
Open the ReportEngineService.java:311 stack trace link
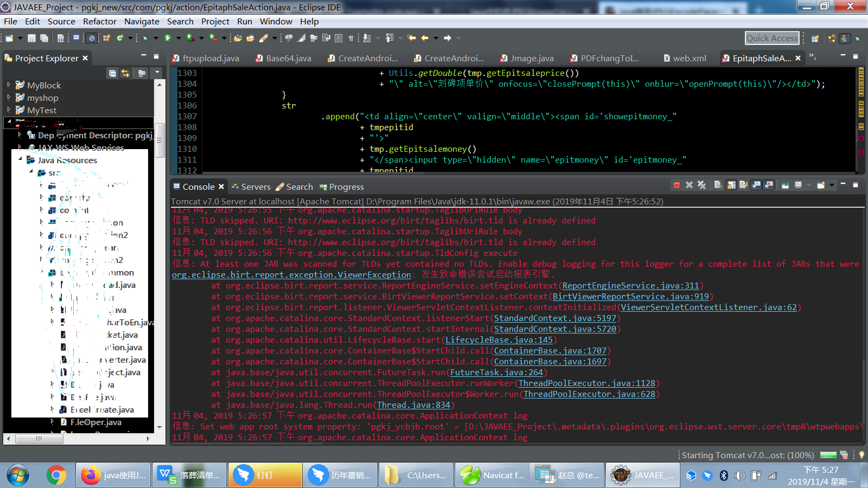pyautogui.click(x=630, y=286)
